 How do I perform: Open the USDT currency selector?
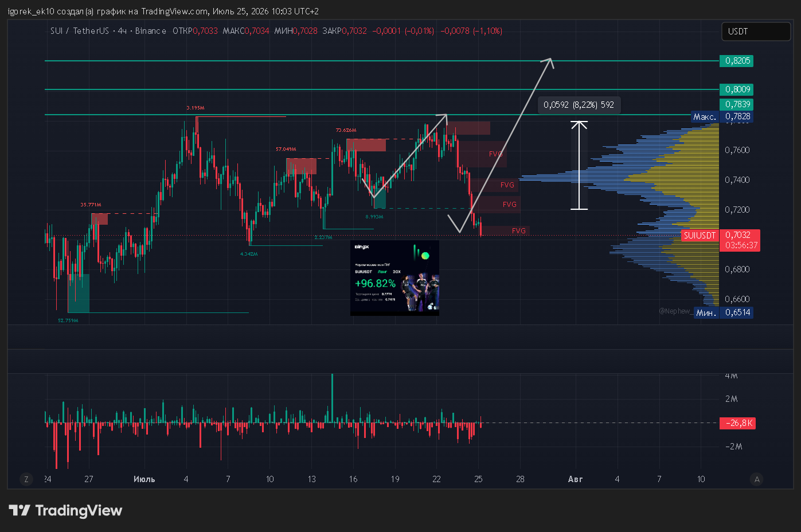pyautogui.click(x=756, y=32)
